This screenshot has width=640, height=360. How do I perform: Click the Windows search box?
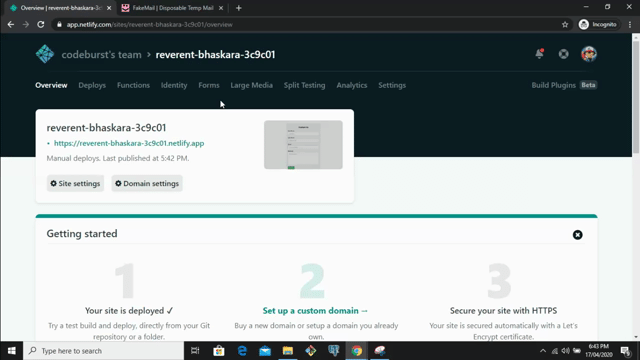pos(103,351)
